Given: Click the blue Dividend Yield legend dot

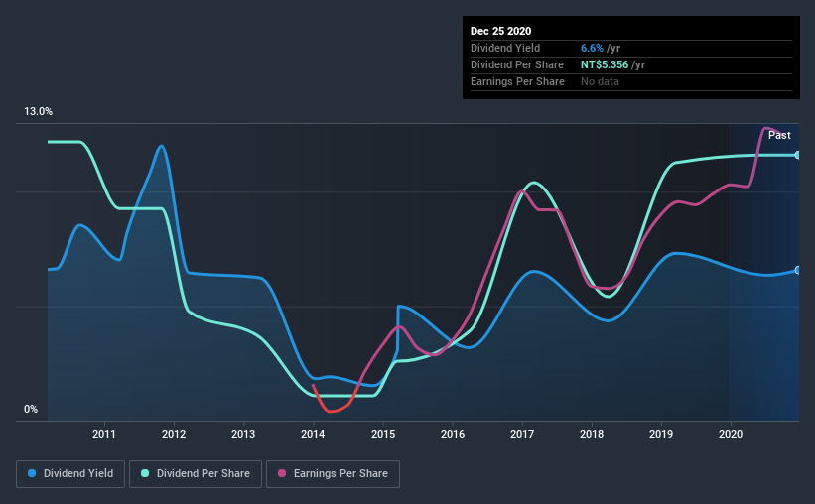Looking at the screenshot, I should tap(32, 473).
